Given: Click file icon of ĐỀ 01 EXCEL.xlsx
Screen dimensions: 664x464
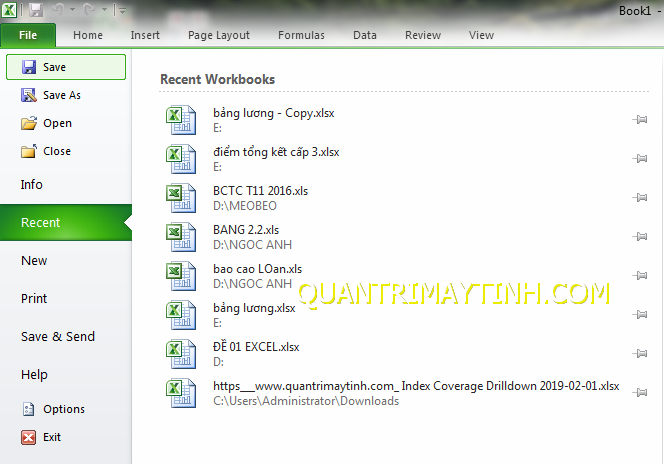Looking at the screenshot, I should click(x=181, y=354).
